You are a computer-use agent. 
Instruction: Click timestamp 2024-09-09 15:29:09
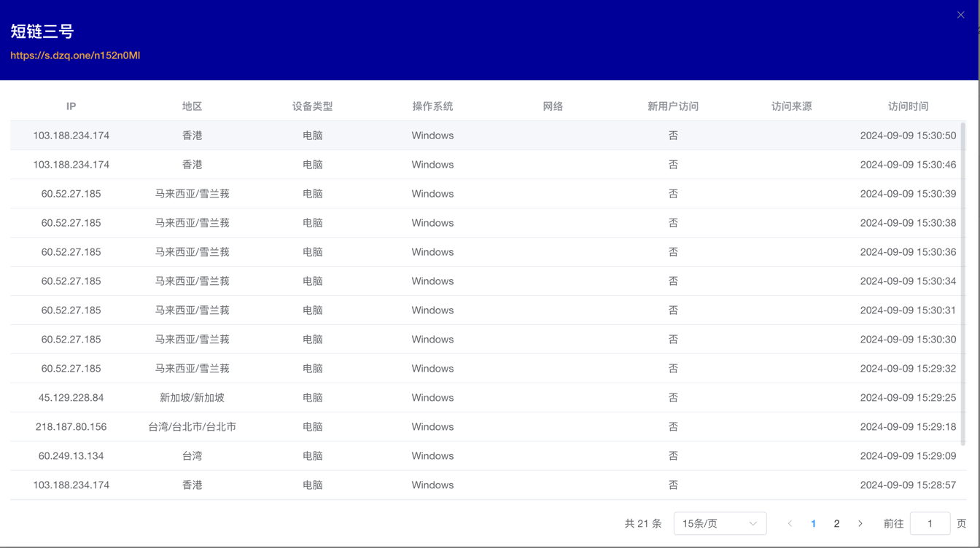click(x=908, y=456)
